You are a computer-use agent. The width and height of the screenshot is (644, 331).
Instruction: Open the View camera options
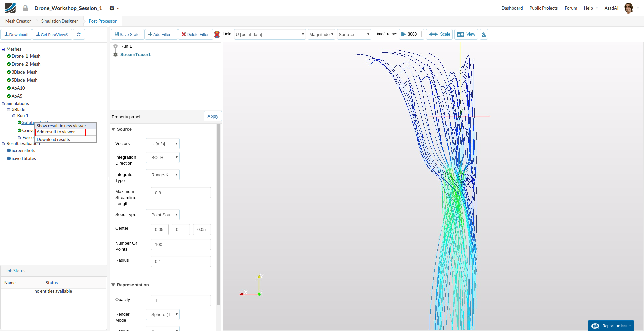(466, 34)
